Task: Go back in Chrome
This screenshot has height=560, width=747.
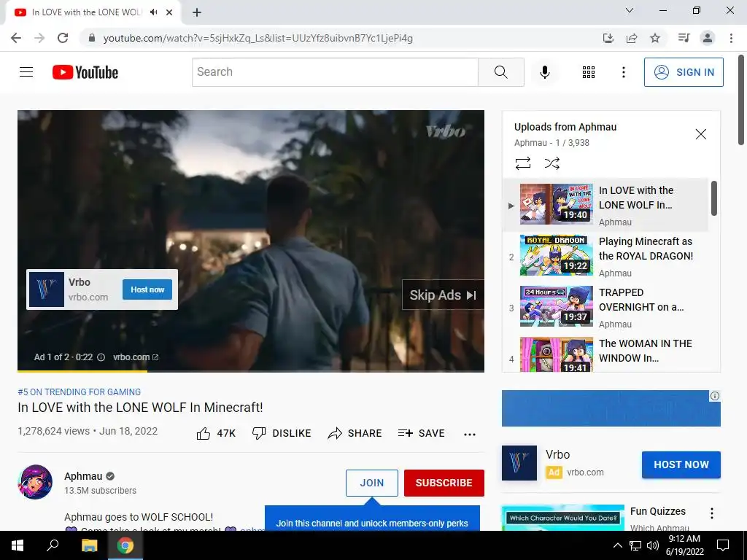Action: coord(16,38)
